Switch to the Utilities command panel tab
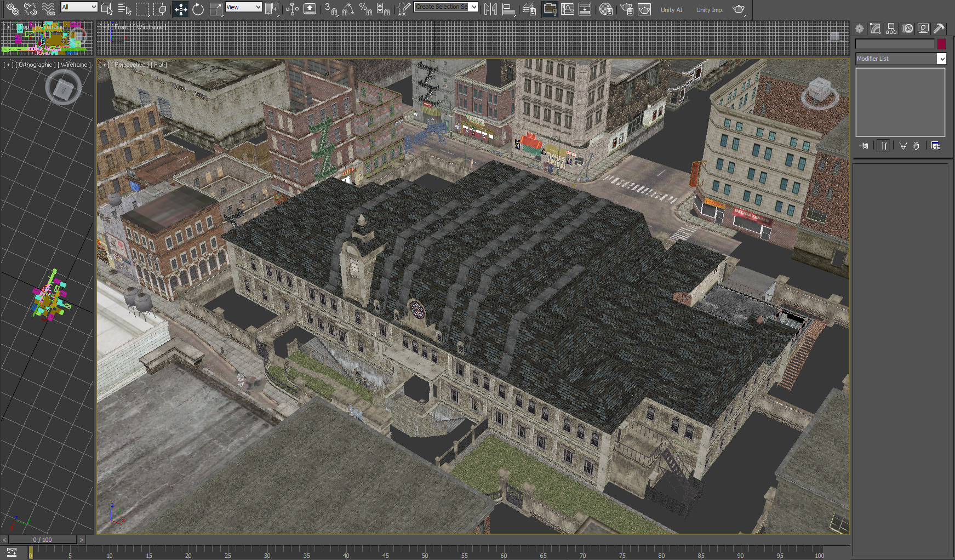955x560 pixels. click(939, 28)
